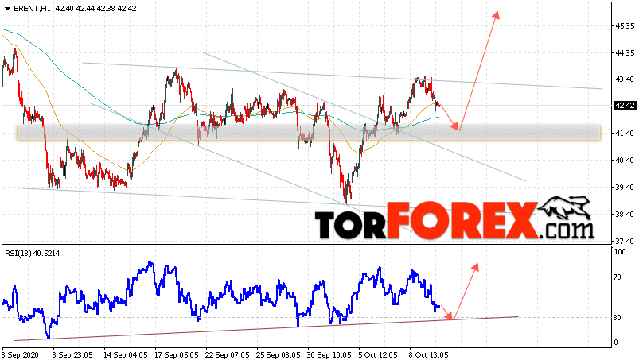Click the 39.40 price axis label
The image size is (643, 364).
click(625, 187)
